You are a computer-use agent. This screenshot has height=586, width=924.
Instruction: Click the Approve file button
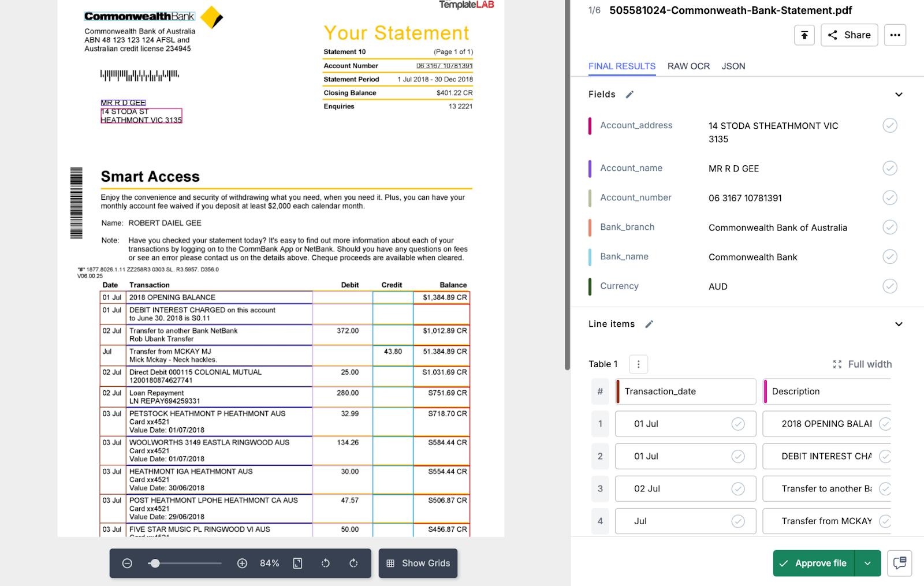pos(814,563)
